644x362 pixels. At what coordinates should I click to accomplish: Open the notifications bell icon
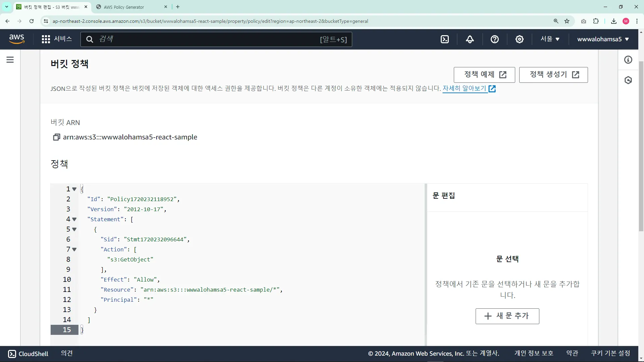click(x=470, y=39)
